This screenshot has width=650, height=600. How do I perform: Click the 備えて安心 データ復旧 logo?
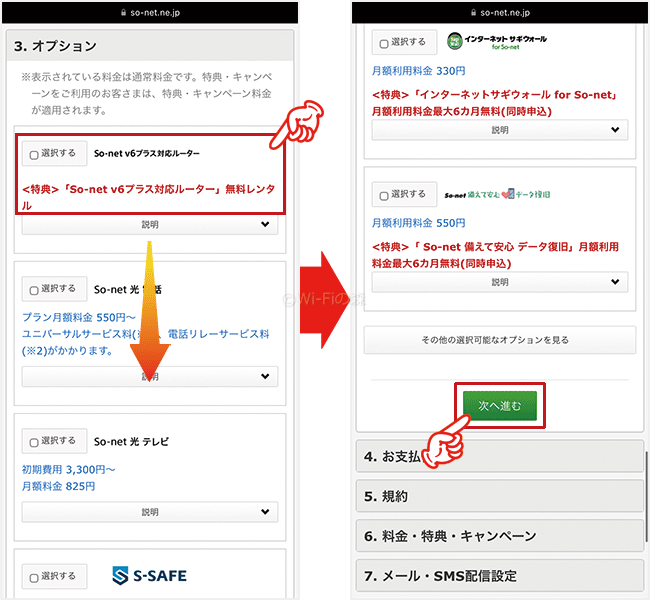pyautogui.click(x=497, y=194)
